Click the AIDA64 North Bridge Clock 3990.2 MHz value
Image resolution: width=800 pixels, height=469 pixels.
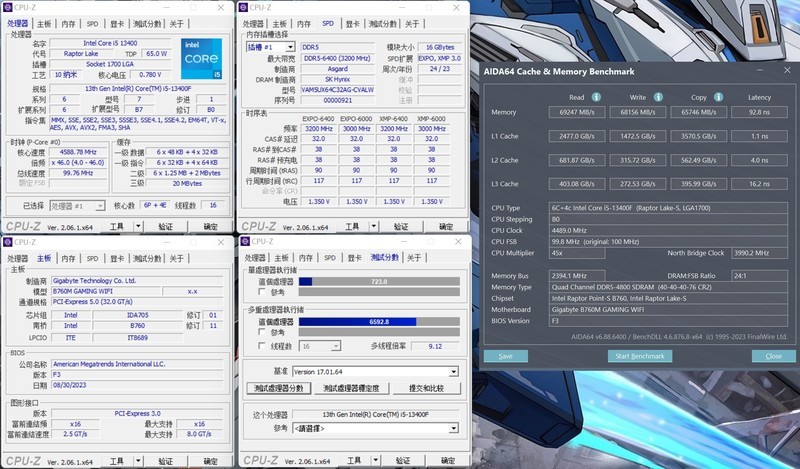pyautogui.click(x=759, y=253)
